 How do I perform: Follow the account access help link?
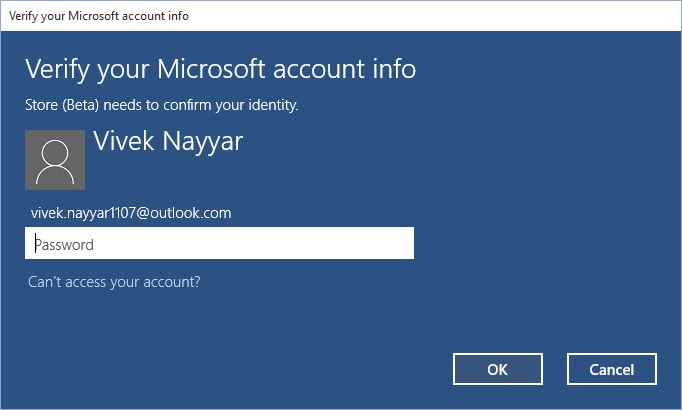tap(114, 282)
